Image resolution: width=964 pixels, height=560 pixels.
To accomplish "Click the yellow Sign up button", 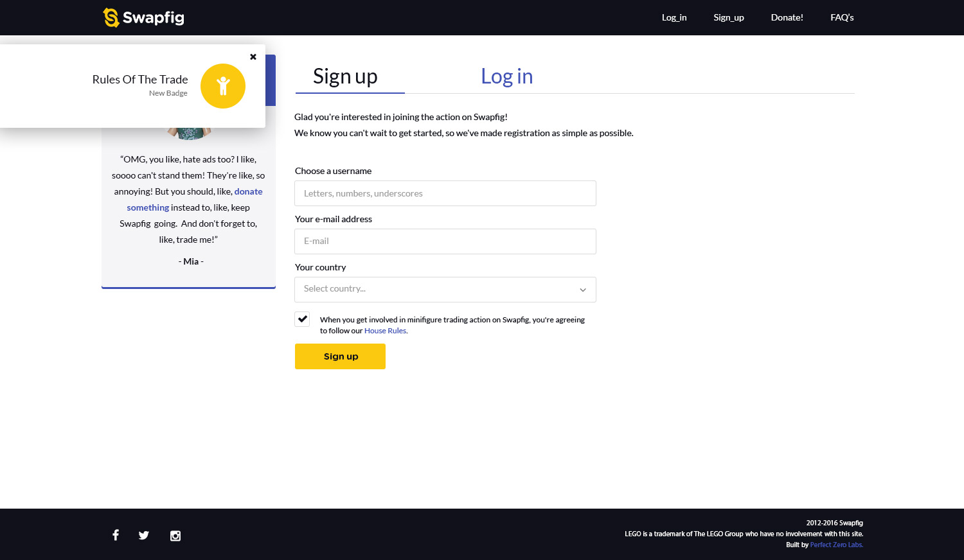I will coord(340,356).
